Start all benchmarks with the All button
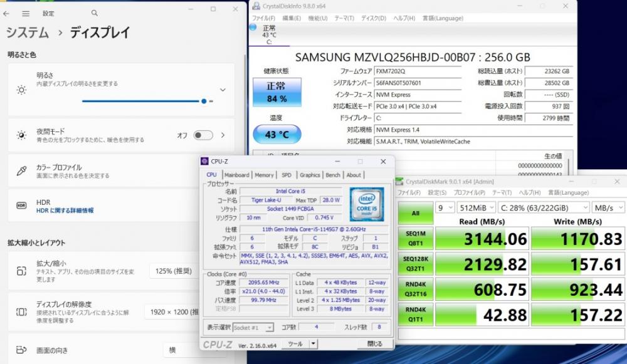Viewport: 627px width, 364px height. click(x=416, y=212)
